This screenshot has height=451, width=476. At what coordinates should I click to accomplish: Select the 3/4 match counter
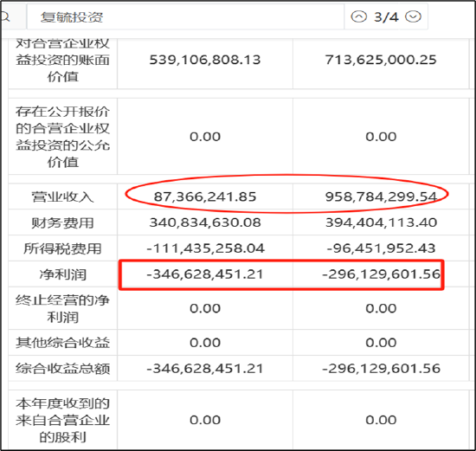pos(386,17)
